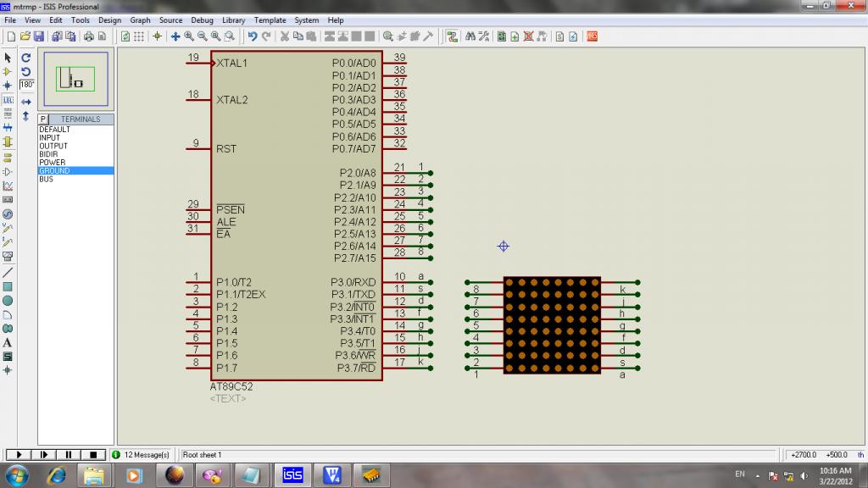
Task: Open the Library menu
Action: [234, 19]
